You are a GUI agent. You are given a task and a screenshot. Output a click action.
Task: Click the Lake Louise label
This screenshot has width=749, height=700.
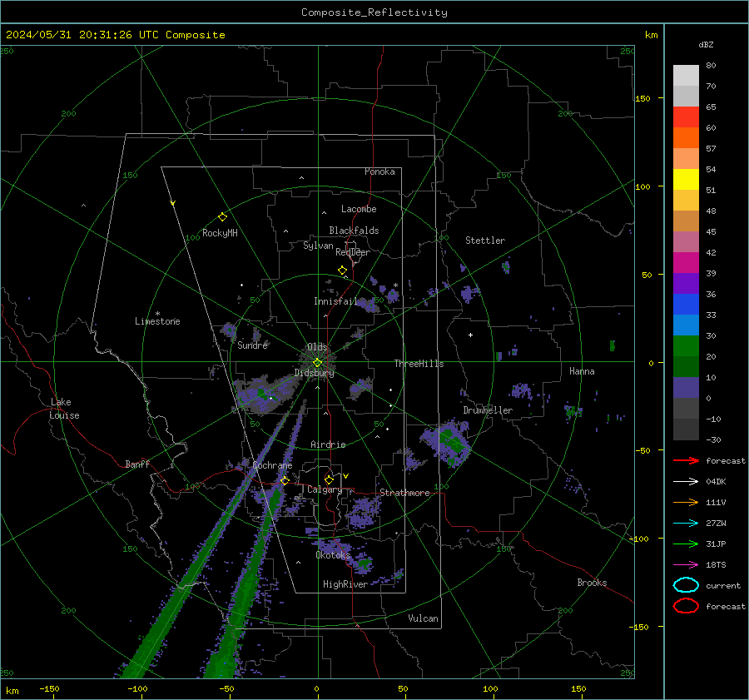point(64,409)
